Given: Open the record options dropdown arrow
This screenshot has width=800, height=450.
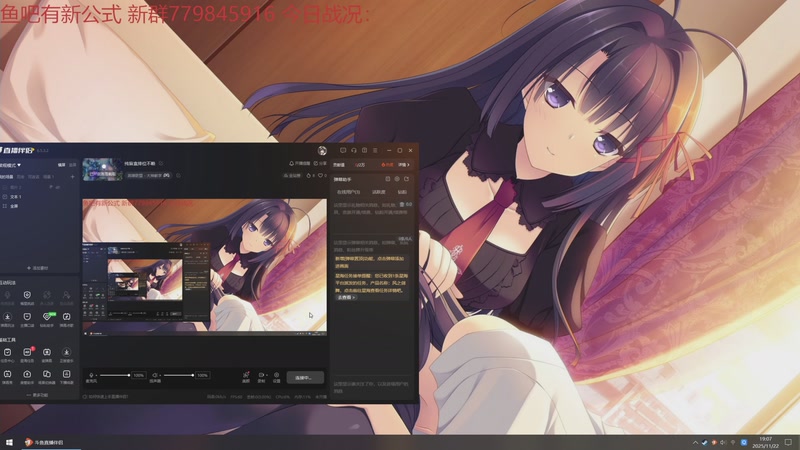Looking at the screenshot, I should click(266, 375).
